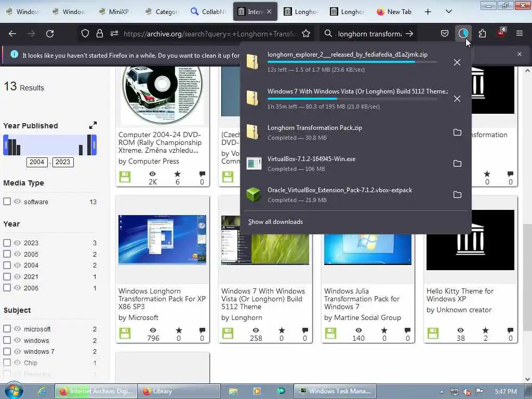Click the search magnifier in the search box

(328, 34)
